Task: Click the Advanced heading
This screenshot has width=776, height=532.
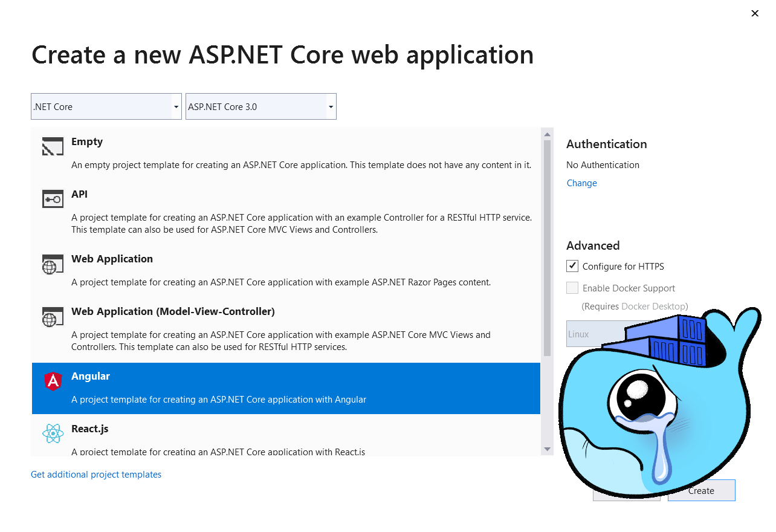Action: 593,245
